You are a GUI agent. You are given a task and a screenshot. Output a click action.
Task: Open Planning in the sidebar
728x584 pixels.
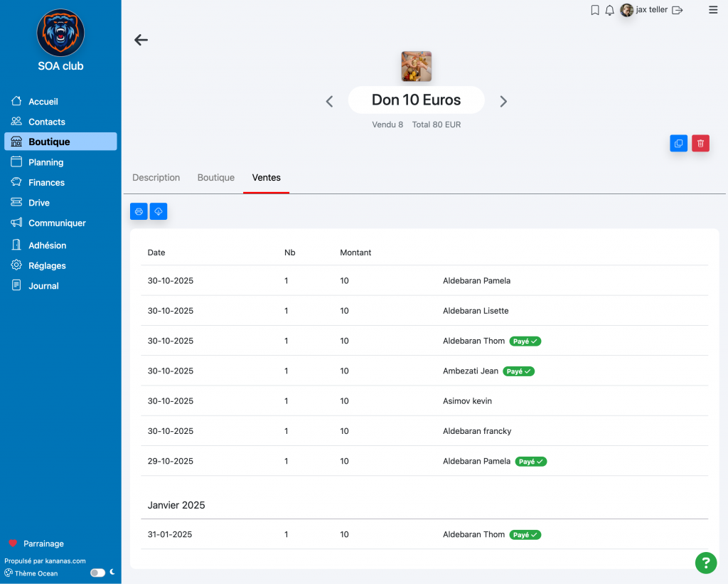(x=45, y=162)
